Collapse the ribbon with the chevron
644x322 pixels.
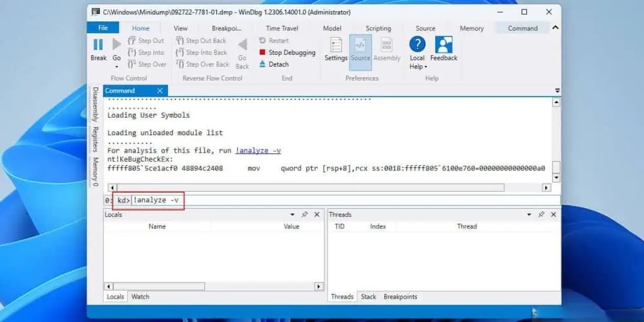click(555, 28)
